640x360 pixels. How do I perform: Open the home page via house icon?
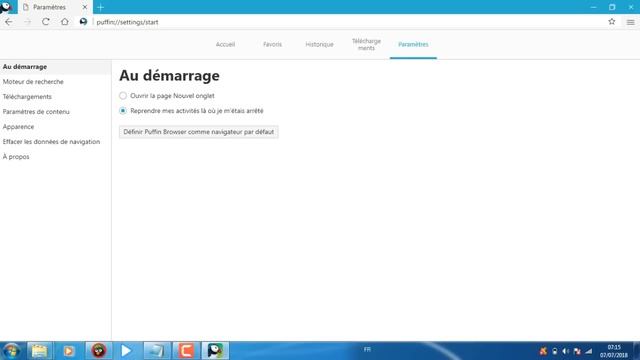click(x=64, y=22)
